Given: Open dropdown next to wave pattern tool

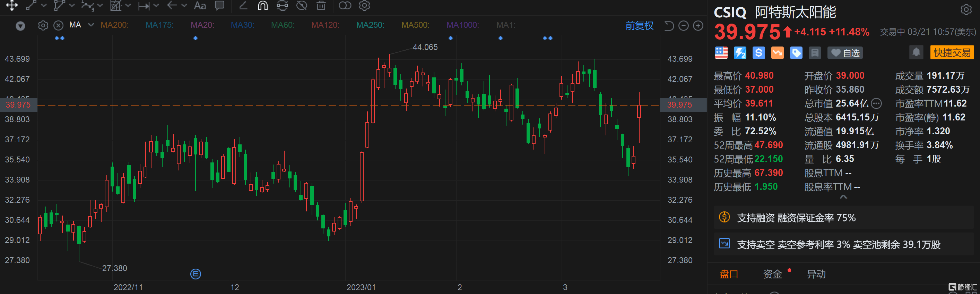Looking at the screenshot, I should point(100,5).
